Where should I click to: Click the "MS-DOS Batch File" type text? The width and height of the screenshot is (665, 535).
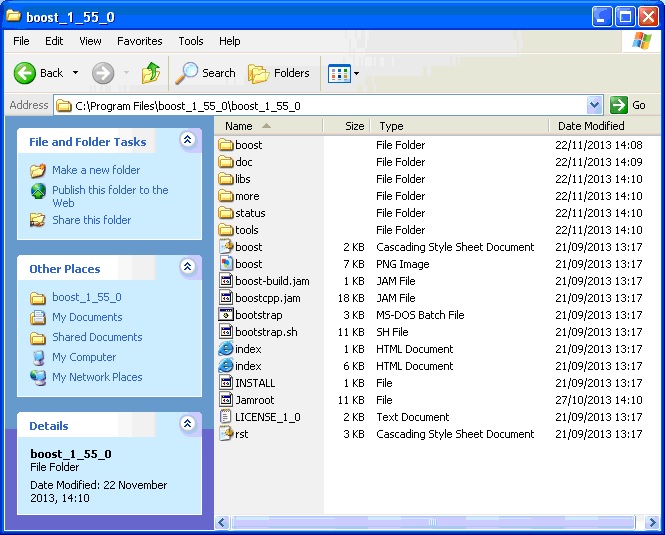(420, 315)
